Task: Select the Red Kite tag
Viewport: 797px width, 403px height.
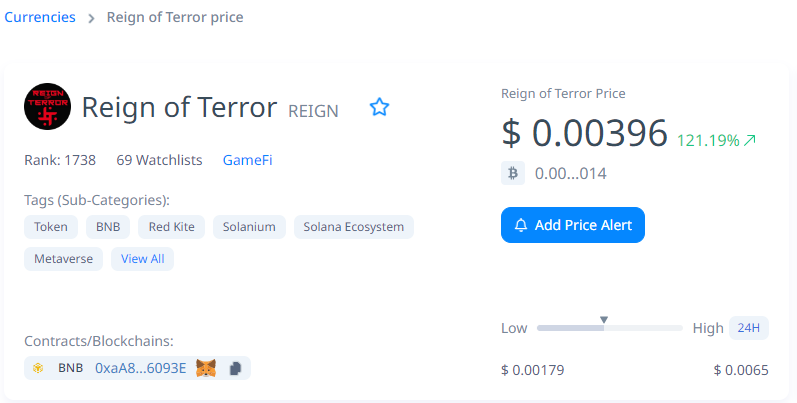Action: pyautogui.click(x=171, y=227)
